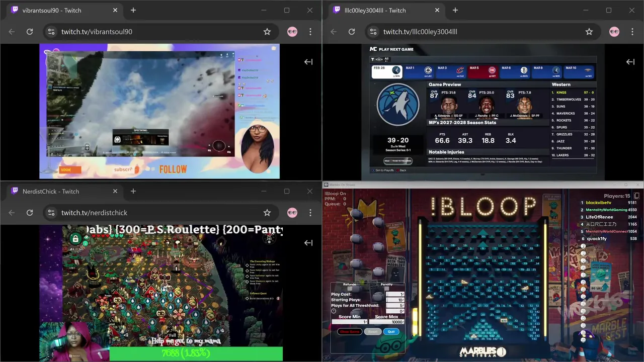
Task: Reload the nerdistchick page
Action: point(30,213)
